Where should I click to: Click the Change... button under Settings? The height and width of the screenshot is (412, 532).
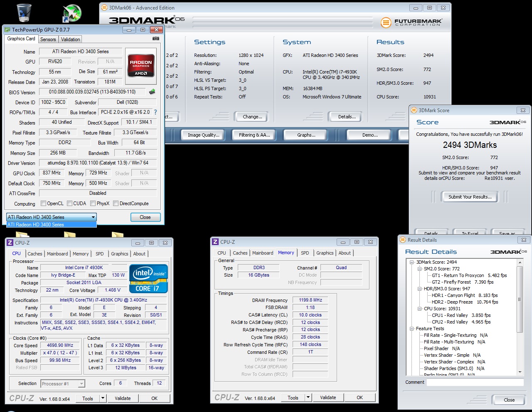[x=252, y=117]
